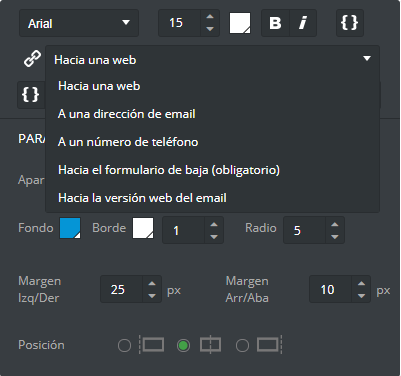401x376 pixels.
Task: Choose 'A una dirección de email' option
Action: [127, 114]
